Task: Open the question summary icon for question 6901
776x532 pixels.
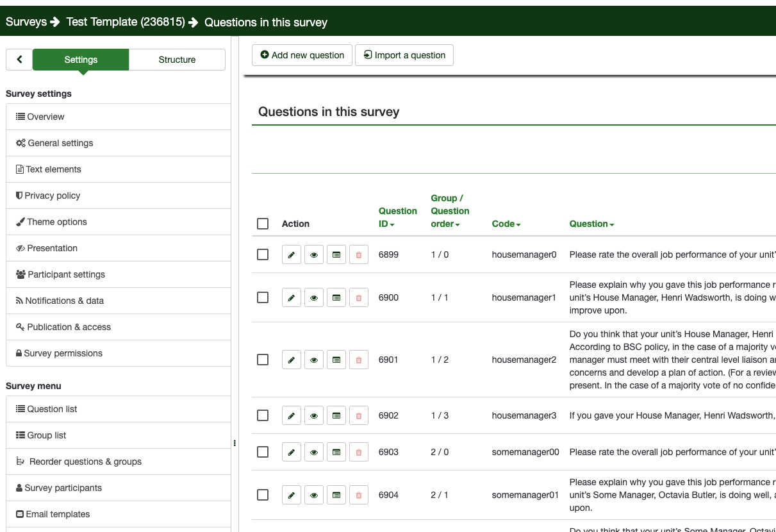Action: [336, 360]
